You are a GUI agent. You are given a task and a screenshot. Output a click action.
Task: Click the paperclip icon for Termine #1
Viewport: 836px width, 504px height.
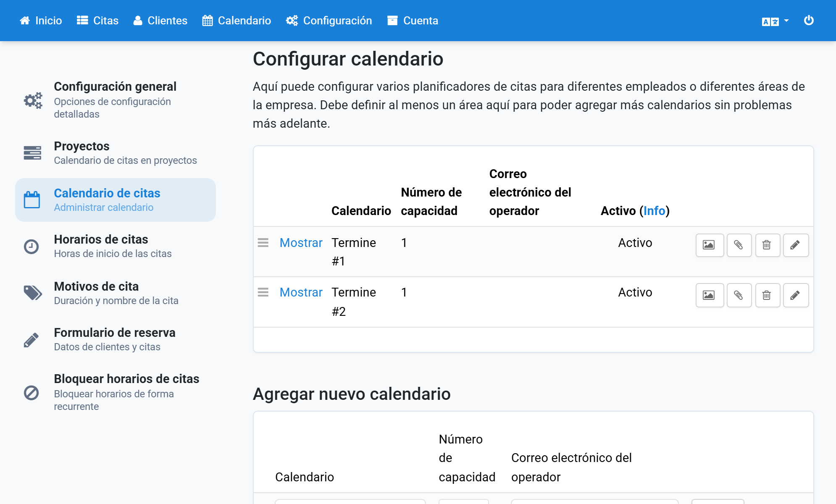point(739,245)
